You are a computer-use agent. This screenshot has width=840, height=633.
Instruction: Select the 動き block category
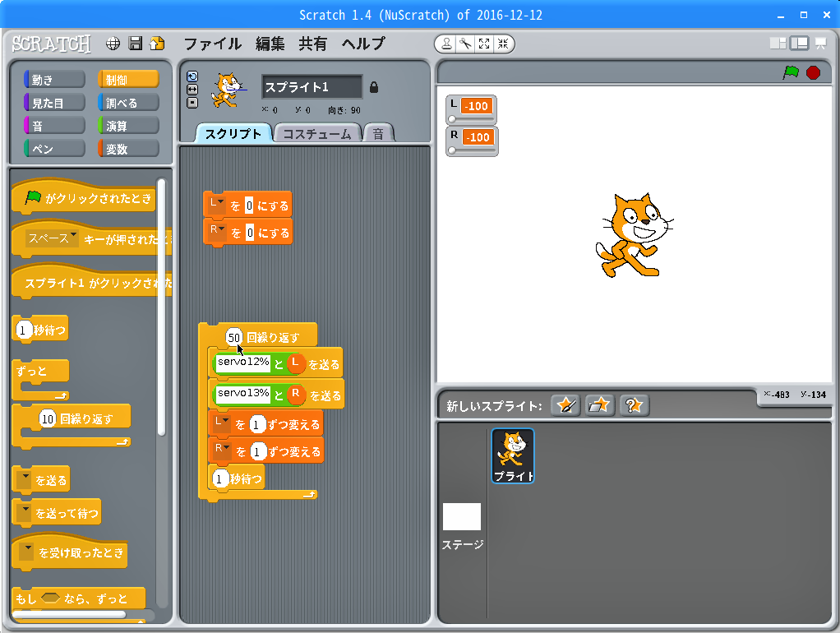tap(54, 80)
